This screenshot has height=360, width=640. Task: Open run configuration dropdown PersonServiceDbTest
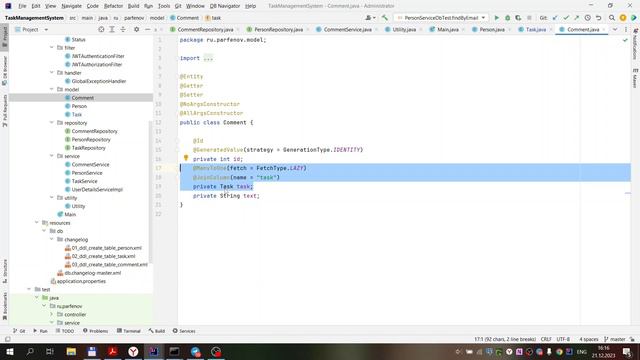(x=441, y=18)
